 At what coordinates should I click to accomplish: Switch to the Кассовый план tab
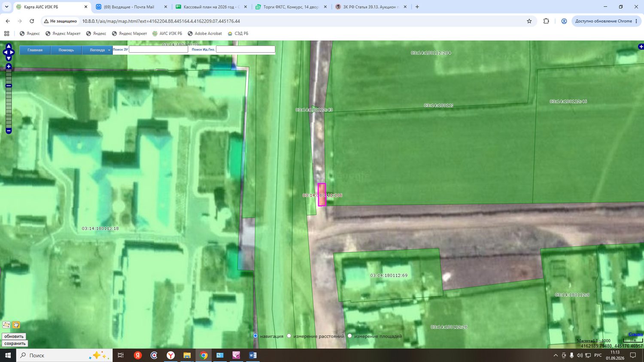pos(212,7)
